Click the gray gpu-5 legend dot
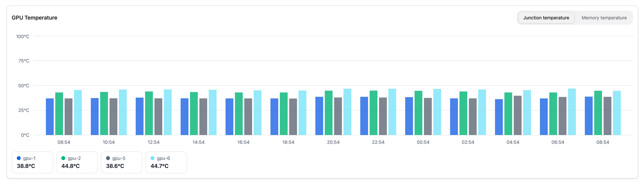 (x=108, y=158)
